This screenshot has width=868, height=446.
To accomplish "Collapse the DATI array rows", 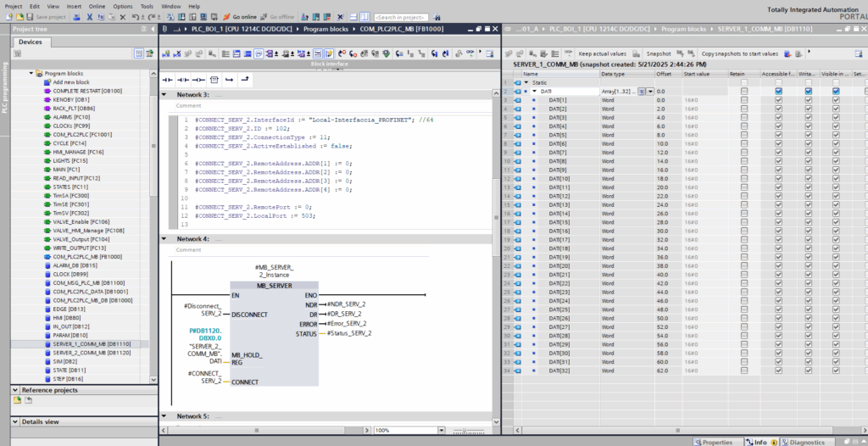I will click(535, 92).
